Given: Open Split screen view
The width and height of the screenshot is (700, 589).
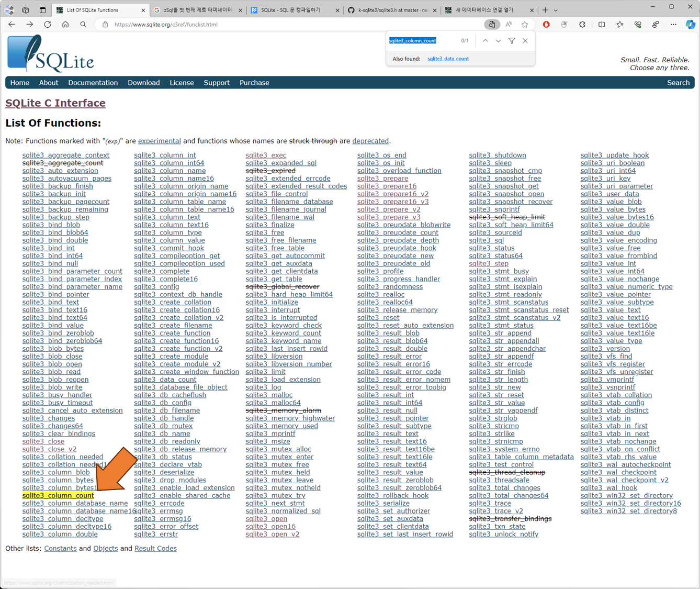Looking at the screenshot, I should (602, 25).
